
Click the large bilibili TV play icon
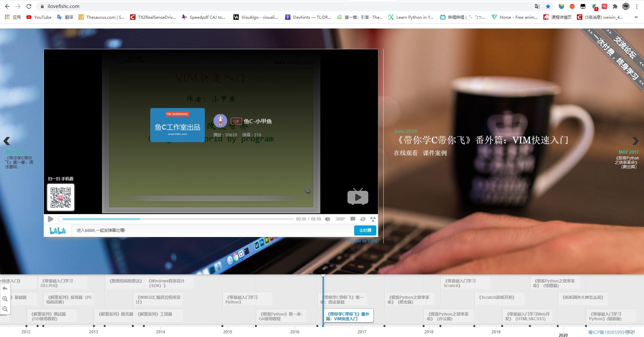pos(358,197)
